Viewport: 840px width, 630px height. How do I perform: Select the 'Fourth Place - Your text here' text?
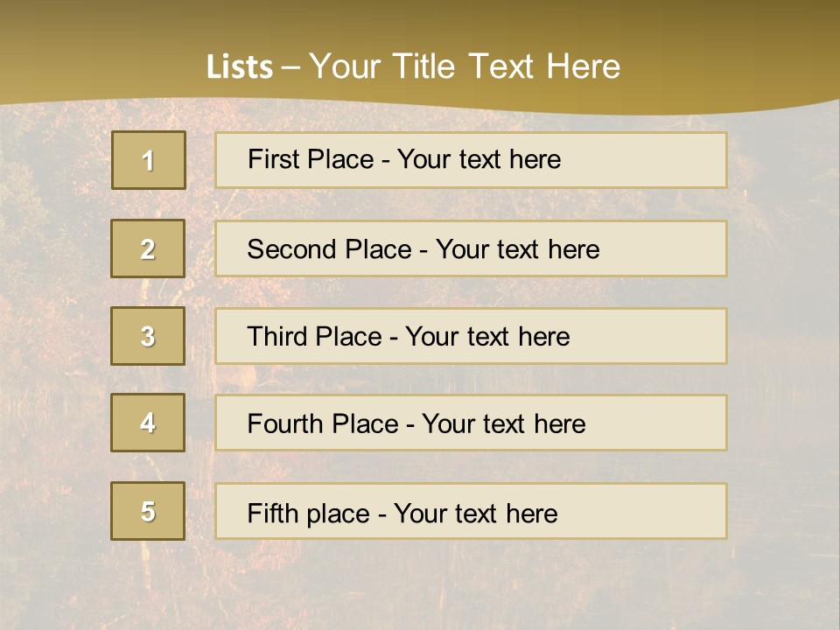coord(416,424)
